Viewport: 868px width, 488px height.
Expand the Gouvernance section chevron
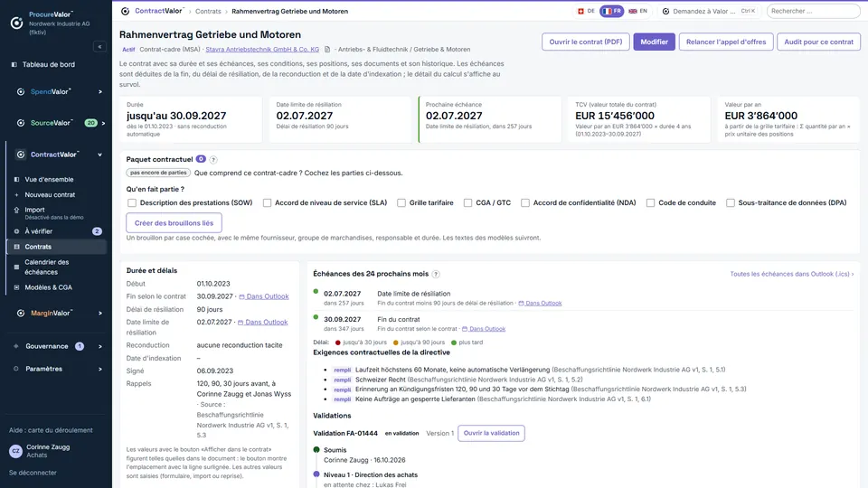pos(100,346)
